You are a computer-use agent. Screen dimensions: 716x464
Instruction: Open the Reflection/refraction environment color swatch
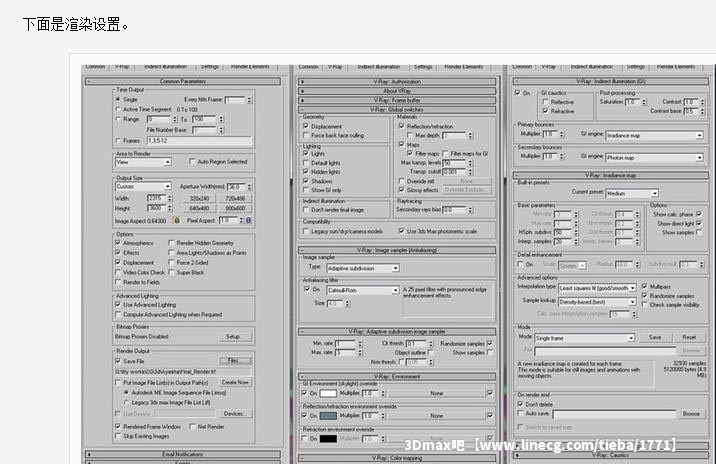point(328,416)
